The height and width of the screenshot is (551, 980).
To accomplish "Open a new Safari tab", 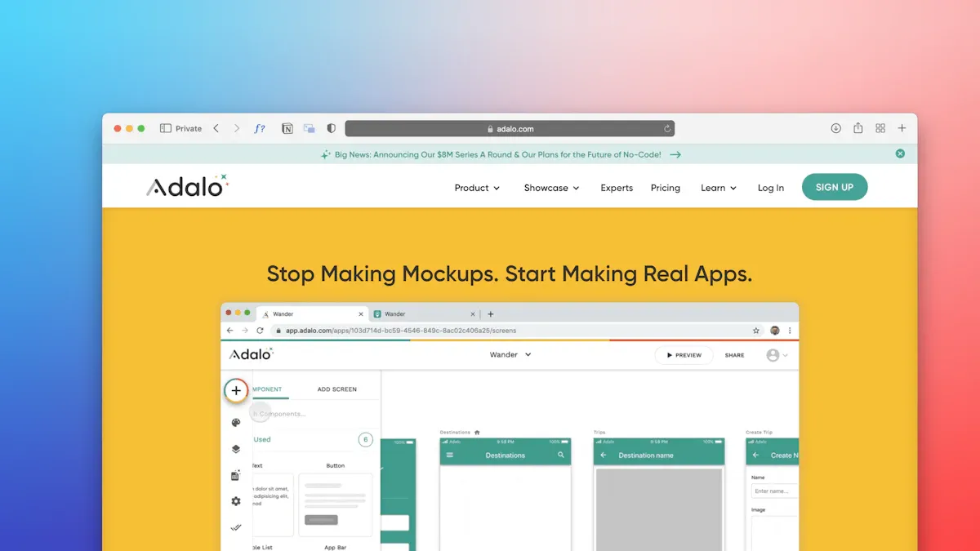I will point(902,128).
